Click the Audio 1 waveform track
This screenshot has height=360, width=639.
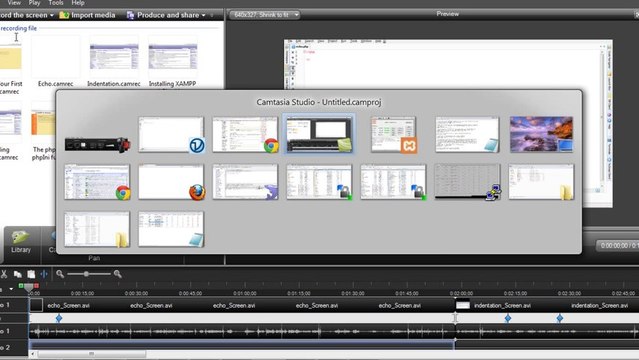pyautogui.click(x=334, y=331)
